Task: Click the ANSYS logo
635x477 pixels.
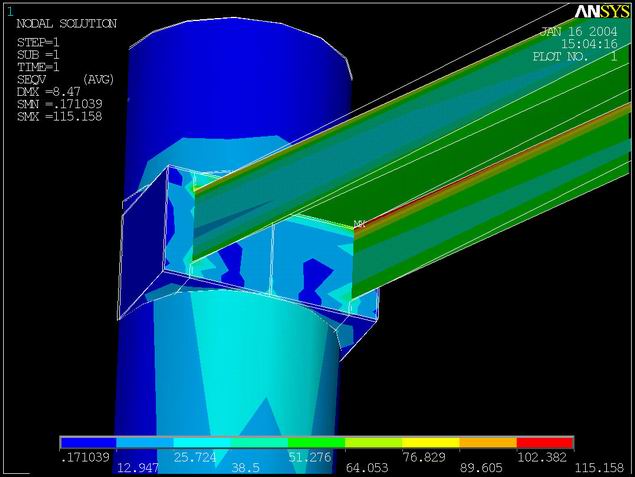Action: point(602,12)
